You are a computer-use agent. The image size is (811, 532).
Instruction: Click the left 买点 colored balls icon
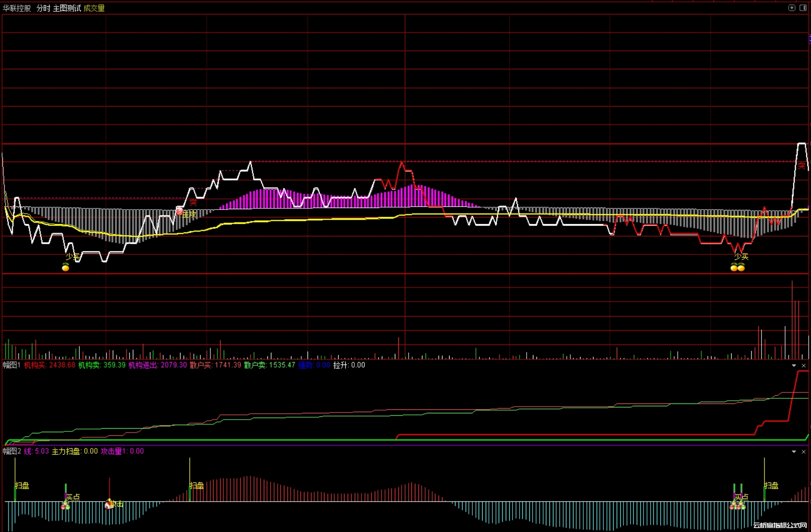point(66,506)
